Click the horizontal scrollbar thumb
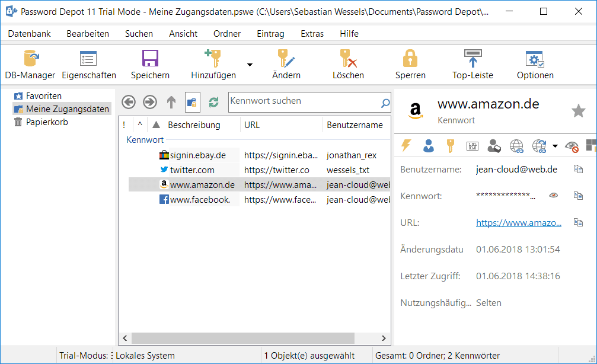 click(243, 338)
